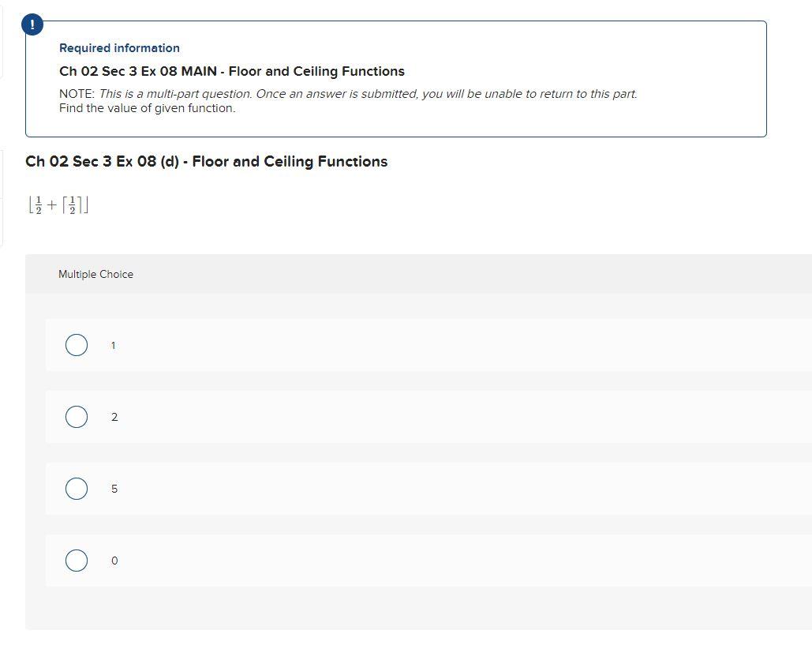Select the radio button for answer 5
This screenshot has height=645, width=812.
[x=77, y=489]
